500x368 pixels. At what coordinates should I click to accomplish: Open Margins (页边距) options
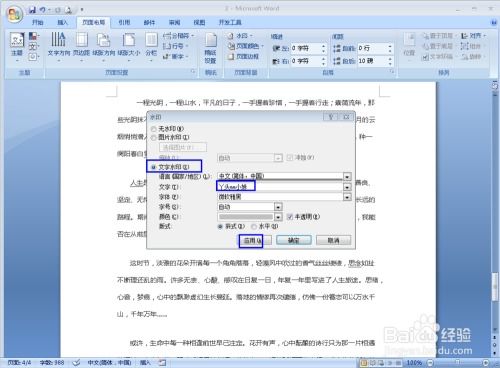pos(81,47)
